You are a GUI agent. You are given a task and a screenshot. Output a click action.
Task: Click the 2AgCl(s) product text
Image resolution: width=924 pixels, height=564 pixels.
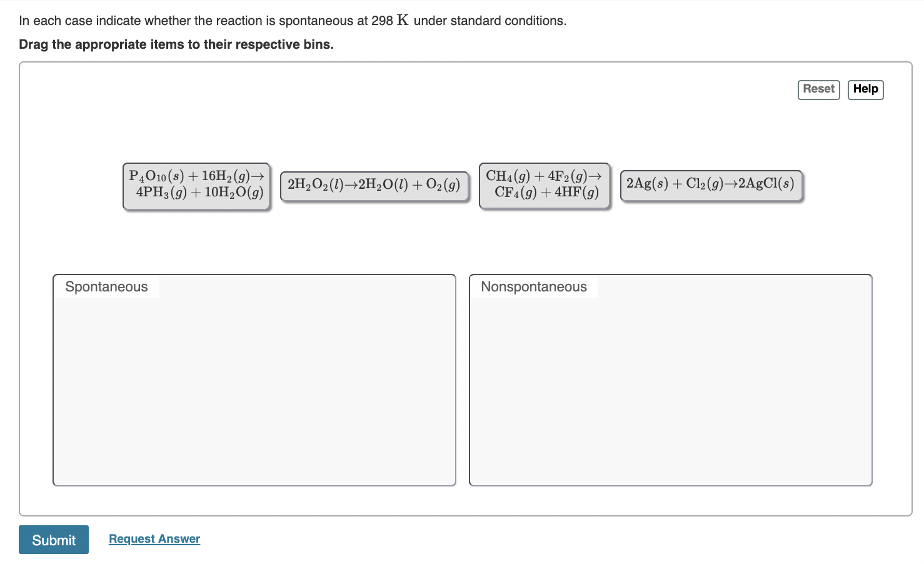click(x=767, y=183)
